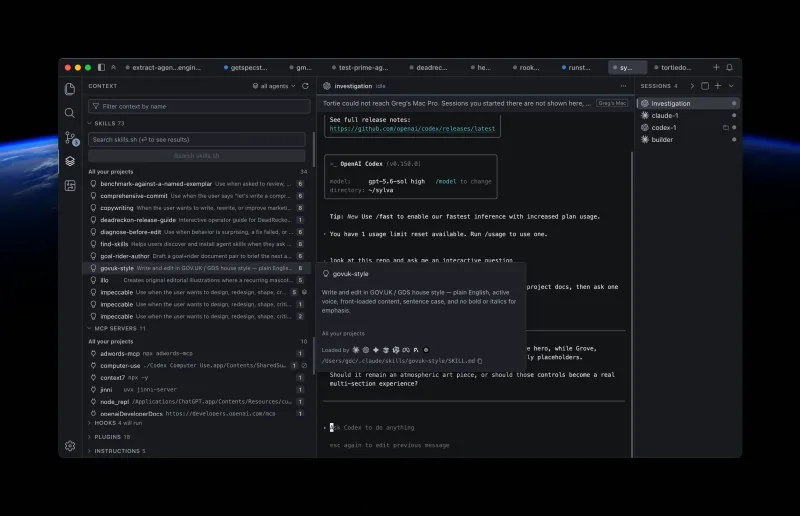Open the investigation header three-dot menu
Screen dimensions: 800x516
(x=623, y=86)
